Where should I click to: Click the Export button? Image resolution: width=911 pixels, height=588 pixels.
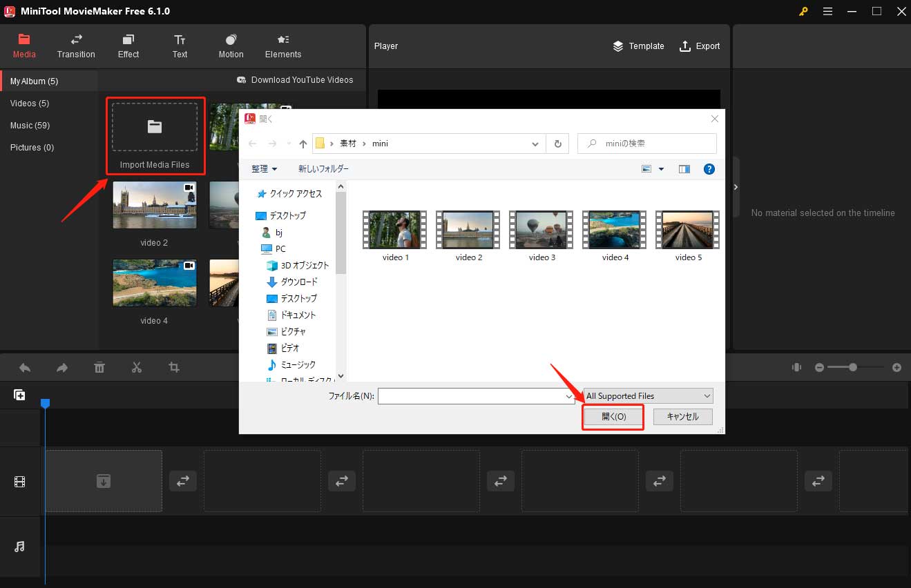pos(700,46)
